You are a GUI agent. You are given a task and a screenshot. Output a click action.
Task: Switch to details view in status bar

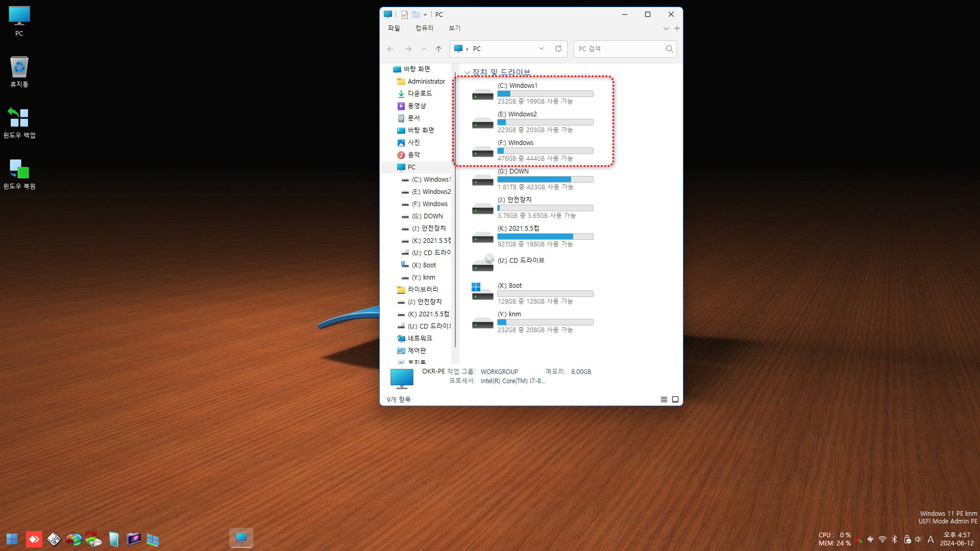pos(664,399)
